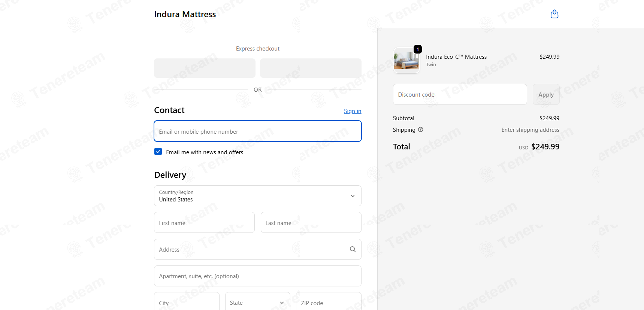Click the shipping help question mark icon
Screen dimensions: 644x310
[421, 130]
